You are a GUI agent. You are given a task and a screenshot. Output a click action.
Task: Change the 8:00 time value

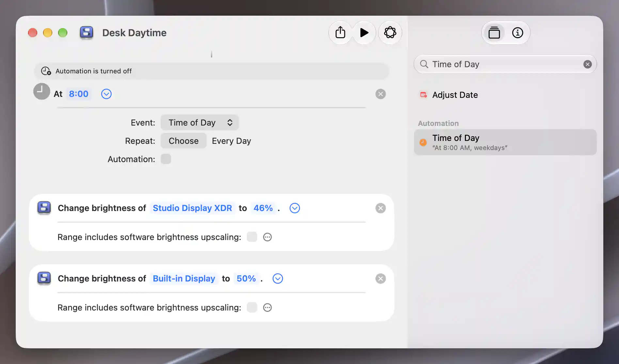click(x=79, y=94)
